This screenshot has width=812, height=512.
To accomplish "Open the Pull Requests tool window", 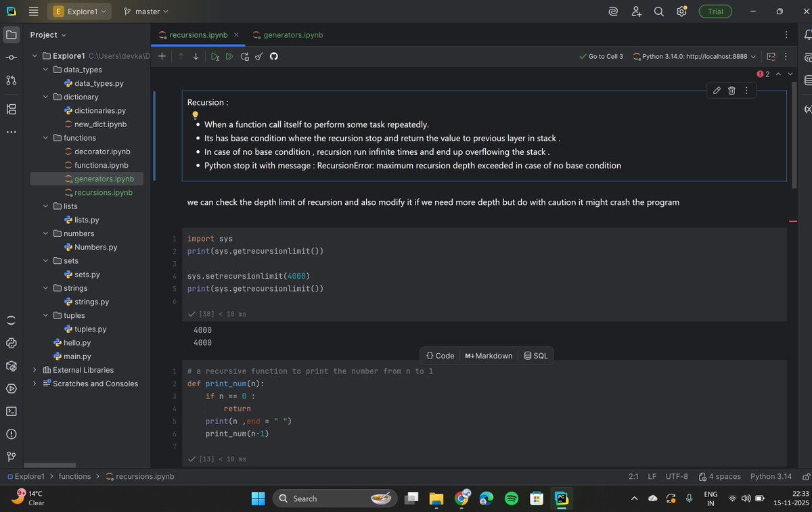I will tap(12, 80).
